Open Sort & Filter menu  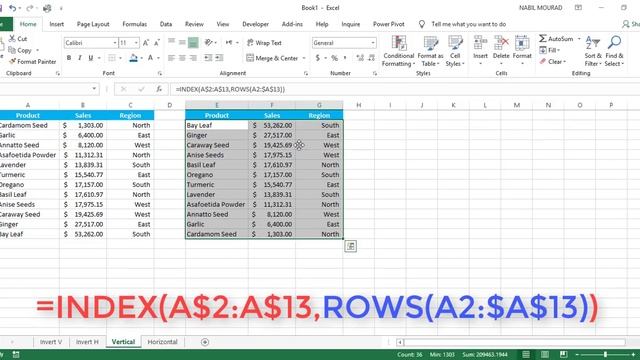593,51
